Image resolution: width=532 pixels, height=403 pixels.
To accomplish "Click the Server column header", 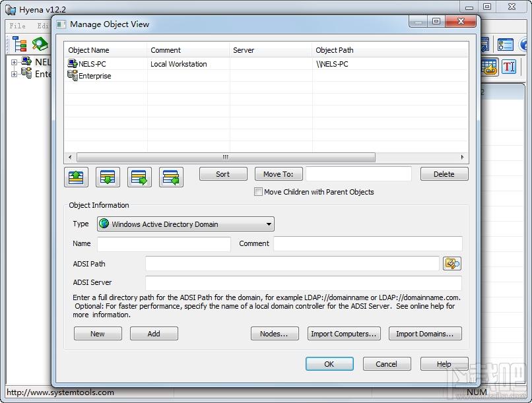I will tap(271, 50).
